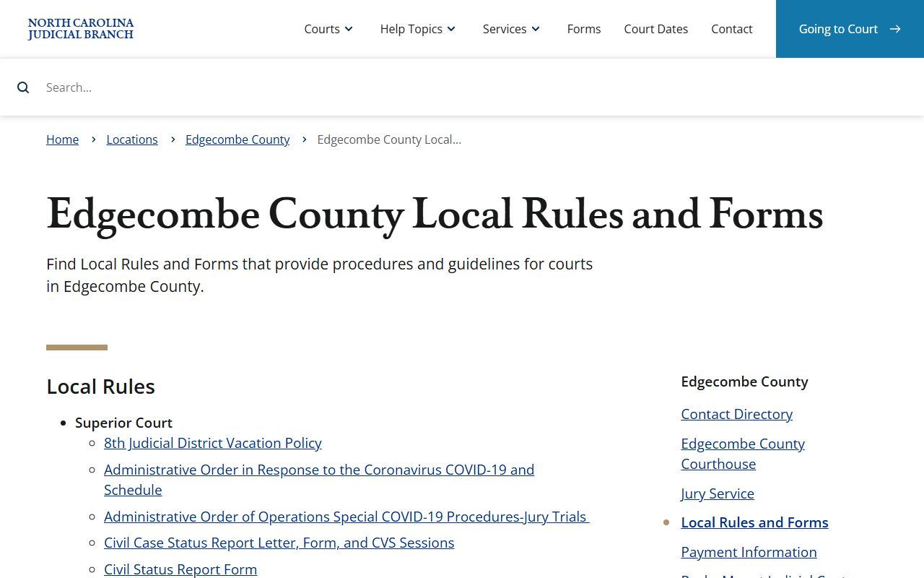Click the arrow in Going to Court

[x=895, y=29]
